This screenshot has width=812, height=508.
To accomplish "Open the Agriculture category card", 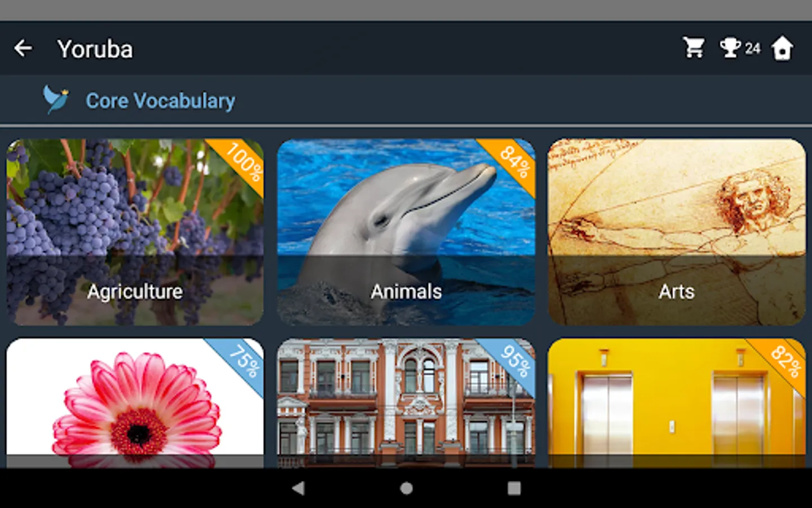I will pyautogui.click(x=135, y=232).
